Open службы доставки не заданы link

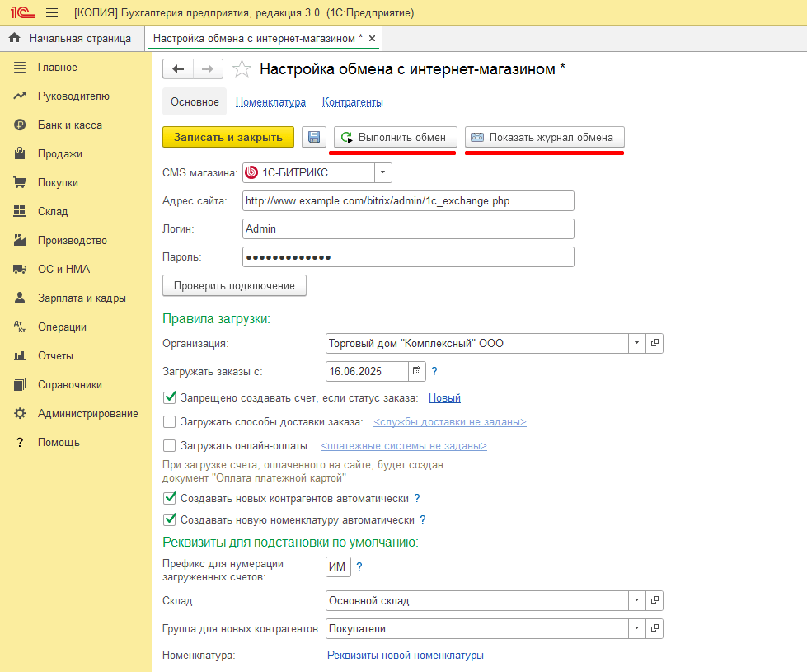tap(450, 421)
